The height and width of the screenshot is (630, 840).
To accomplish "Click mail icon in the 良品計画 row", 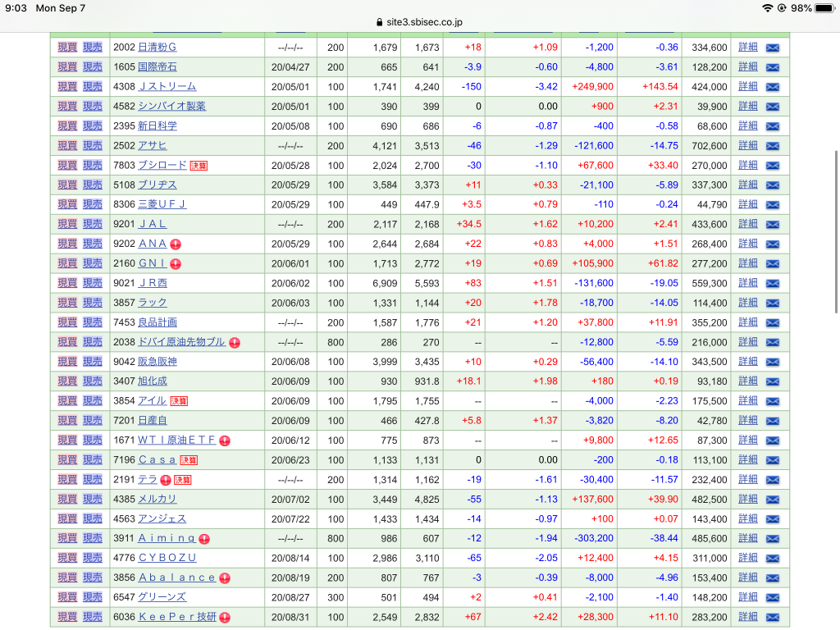I will pos(772,322).
